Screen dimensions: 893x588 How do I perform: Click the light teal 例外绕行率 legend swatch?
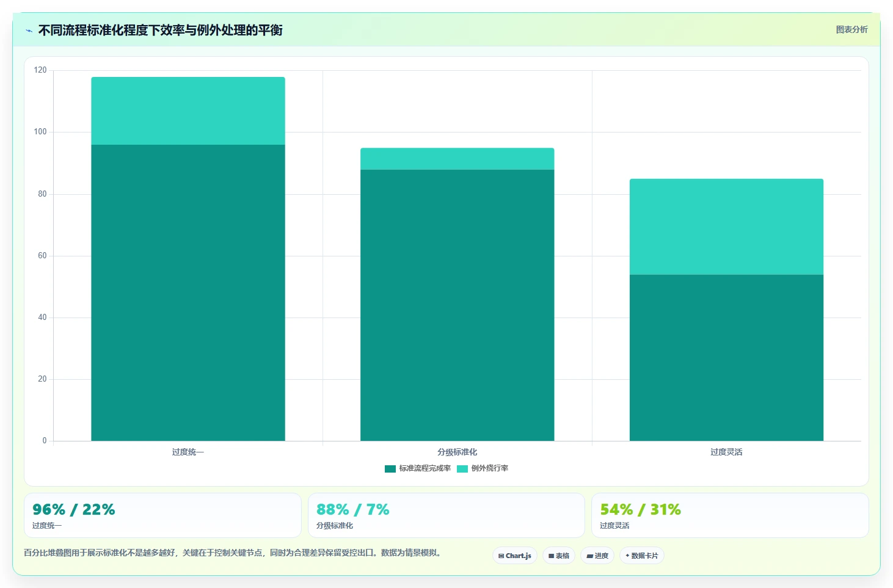tap(462, 469)
